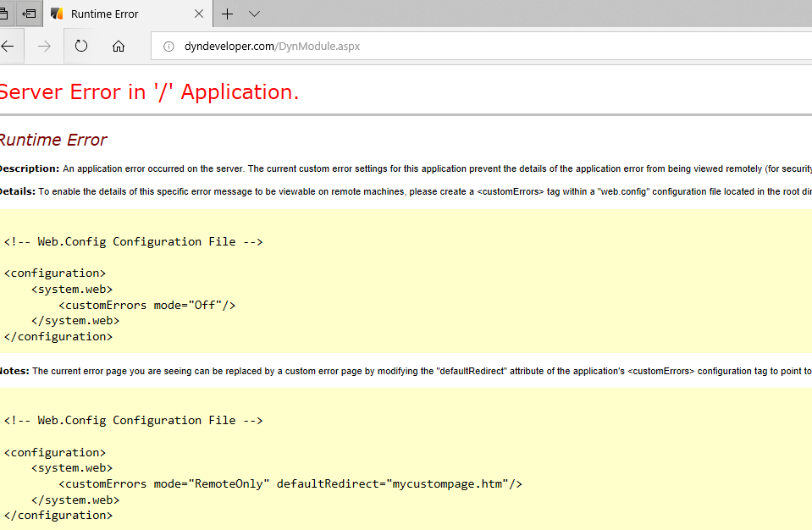This screenshot has width=812, height=530.
Task: Click the first closing </configuration> tag
Action: pyautogui.click(x=58, y=337)
